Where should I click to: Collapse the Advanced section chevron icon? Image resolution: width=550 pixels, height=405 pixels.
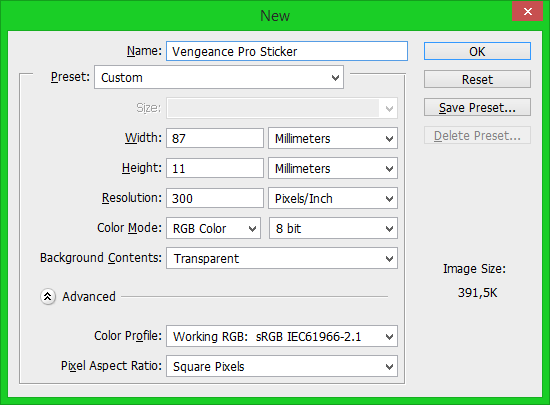48,297
